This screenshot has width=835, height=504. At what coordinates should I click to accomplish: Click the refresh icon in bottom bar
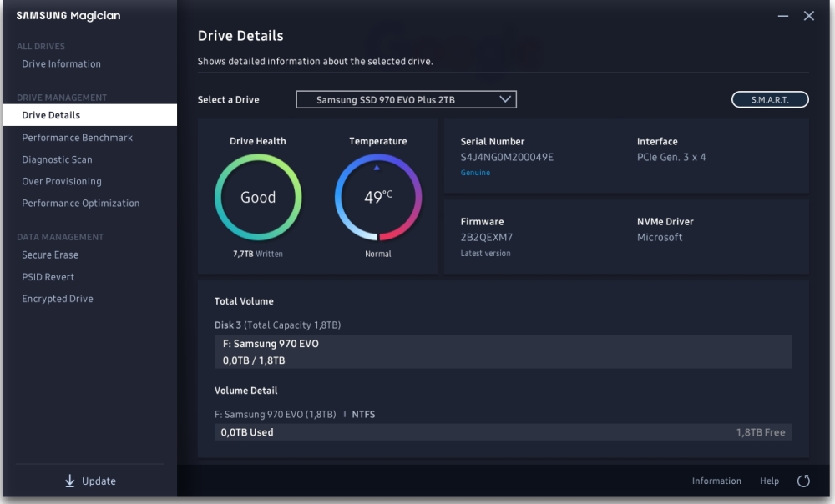[x=803, y=481]
